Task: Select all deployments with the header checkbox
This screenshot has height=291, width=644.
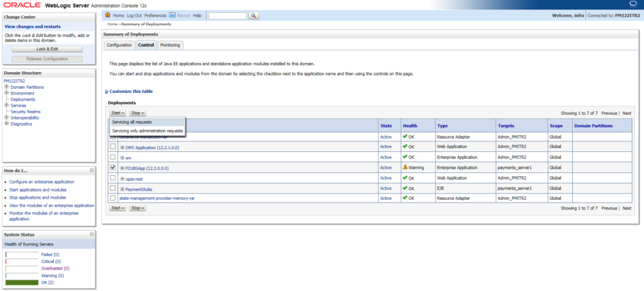Action: click(x=113, y=125)
